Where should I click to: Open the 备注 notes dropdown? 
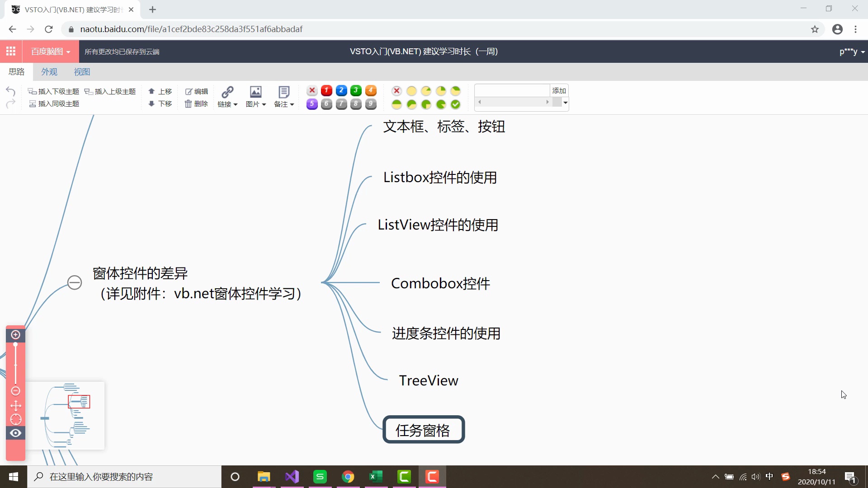284,96
